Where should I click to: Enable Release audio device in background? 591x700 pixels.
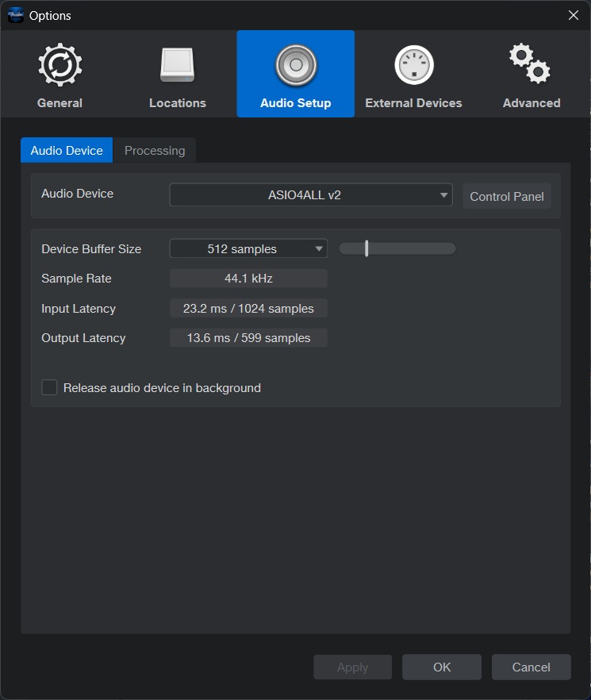(49, 387)
